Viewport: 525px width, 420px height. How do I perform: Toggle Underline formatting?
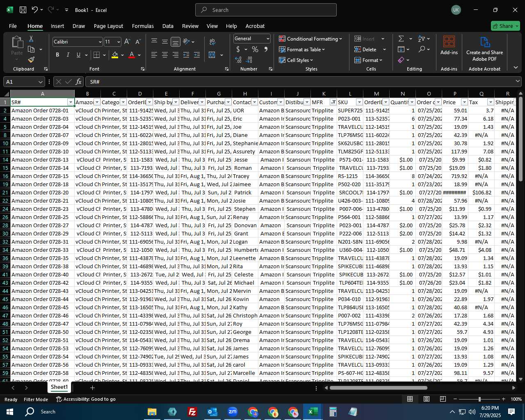click(78, 55)
